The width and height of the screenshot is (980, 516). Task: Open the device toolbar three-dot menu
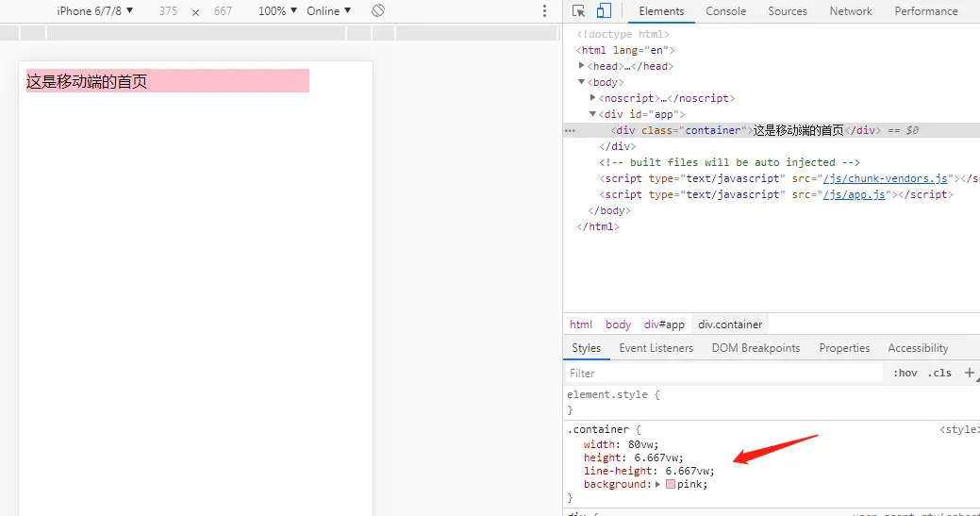(x=544, y=10)
